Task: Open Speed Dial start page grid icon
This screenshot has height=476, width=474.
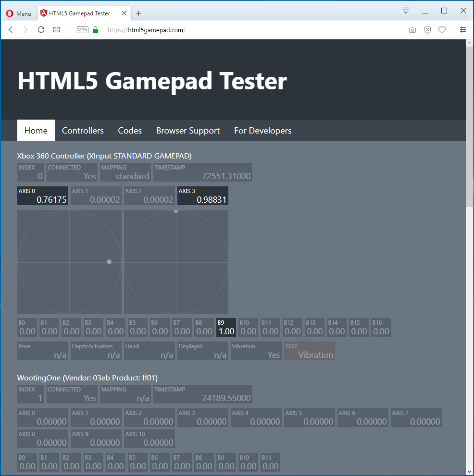Action: pos(57,30)
